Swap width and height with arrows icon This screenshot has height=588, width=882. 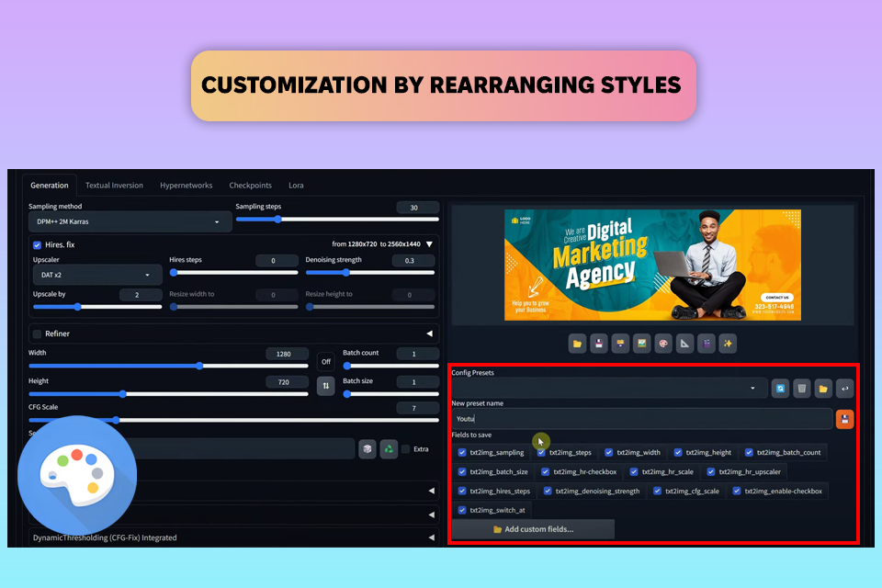pos(325,386)
